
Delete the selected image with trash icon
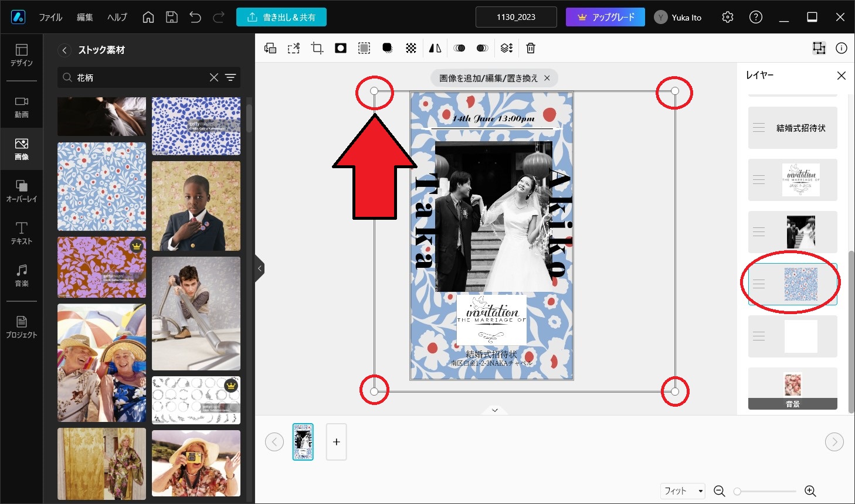click(x=531, y=48)
